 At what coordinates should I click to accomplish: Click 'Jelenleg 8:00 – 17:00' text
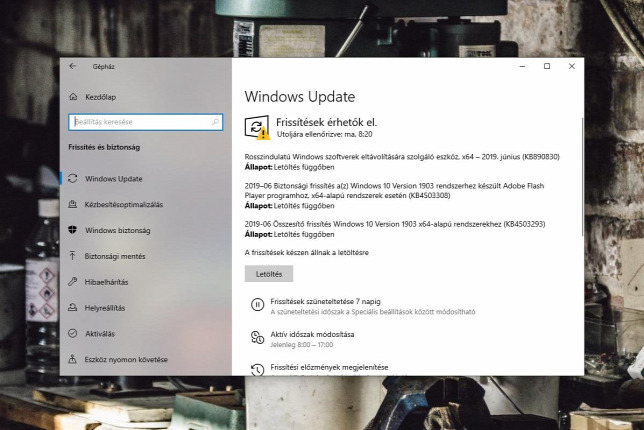[x=301, y=345]
